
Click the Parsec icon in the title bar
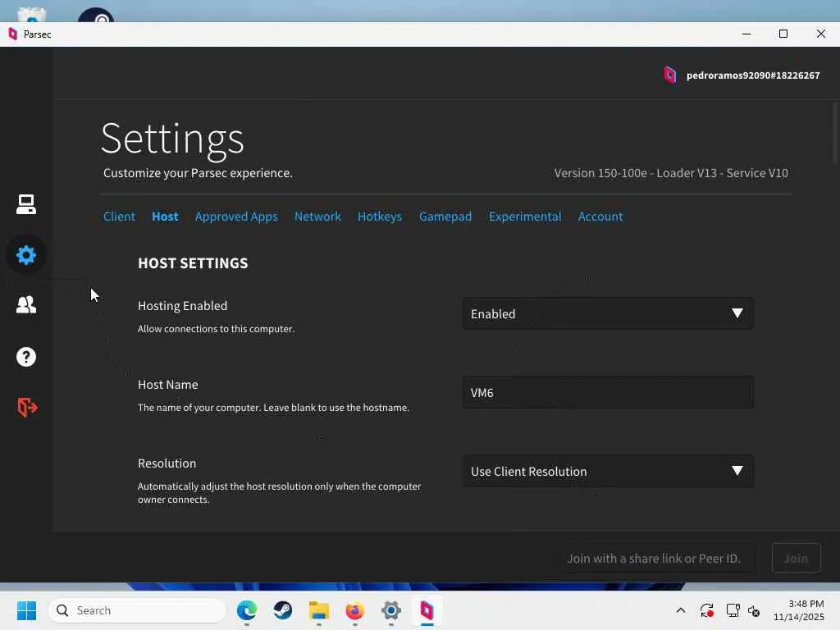13,34
